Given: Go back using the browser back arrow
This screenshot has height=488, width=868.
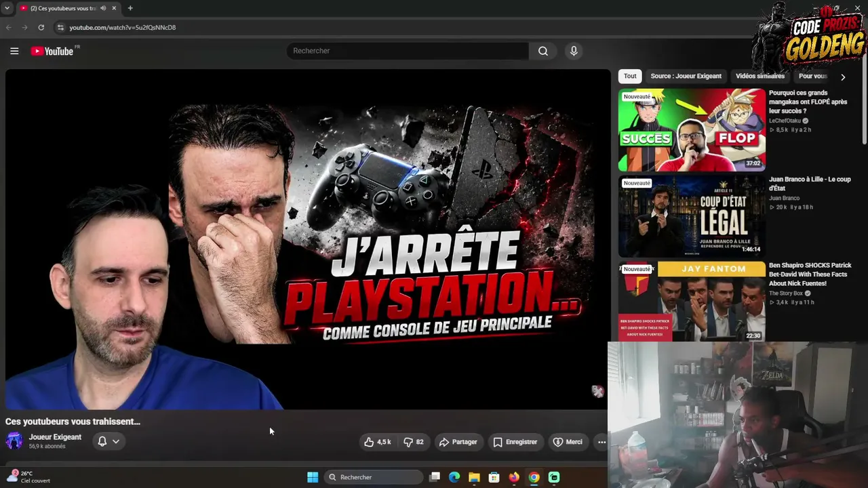Looking at the screenshot, I should (9, 27).
